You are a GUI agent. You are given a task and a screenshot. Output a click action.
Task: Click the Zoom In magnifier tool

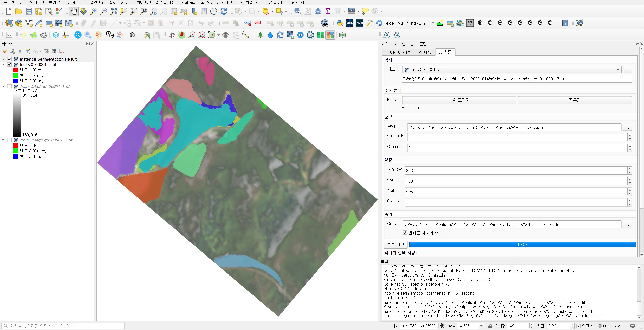[x=94, y=11]
